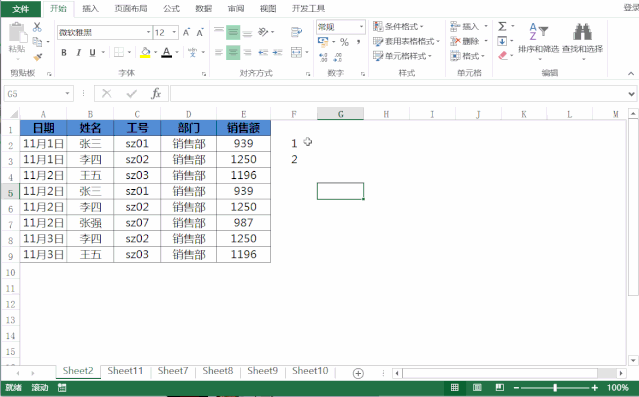Open 套用表格格式 table styles
Image resolution: width=639 pixels, height=397 pixels.
tap(406, 41)
